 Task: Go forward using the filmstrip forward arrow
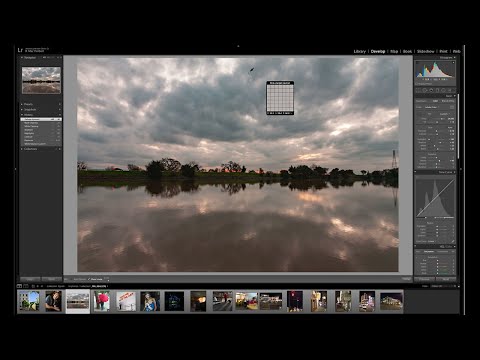[x=42, y=286]
